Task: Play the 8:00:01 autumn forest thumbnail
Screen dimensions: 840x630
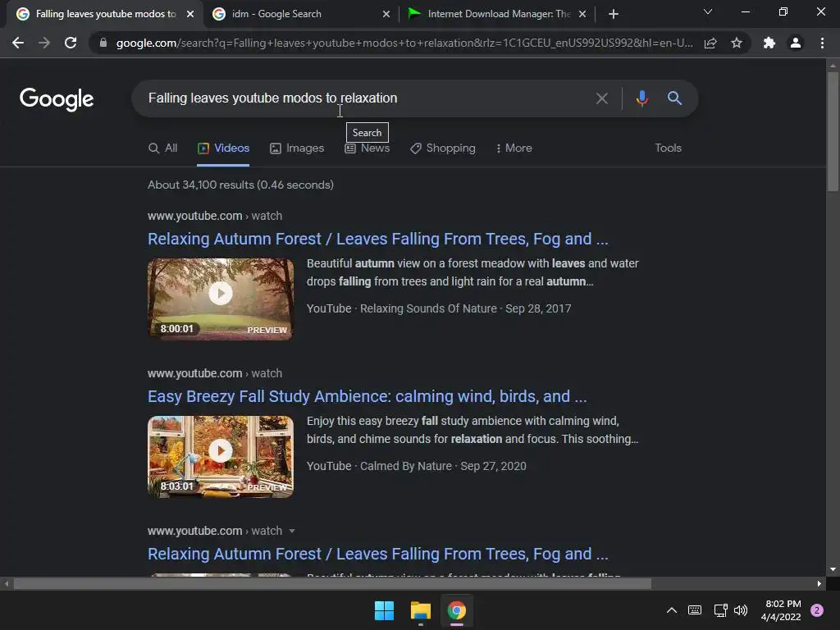Action: coord(221,299)
